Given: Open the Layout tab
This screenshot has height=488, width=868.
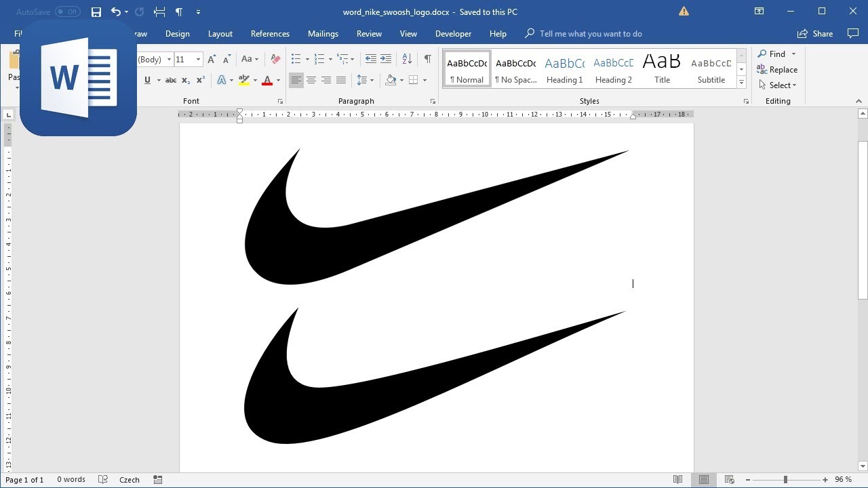Looking at the screenshot, I should (220, 33).
